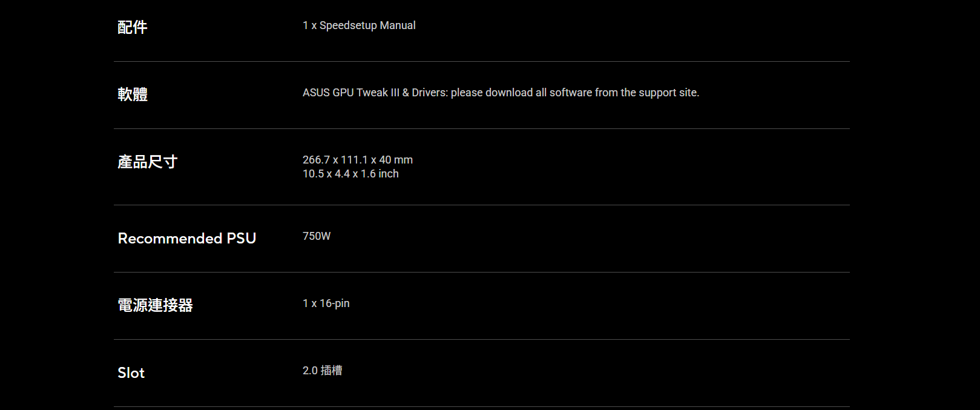
Task: Click the 軟體 row heading
Action: click(x=133, y=94)
